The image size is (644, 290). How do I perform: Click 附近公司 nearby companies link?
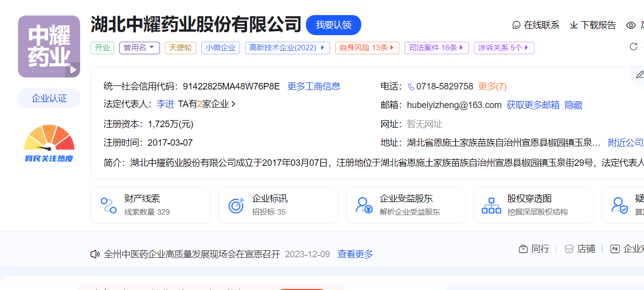[x=626, y=143]
